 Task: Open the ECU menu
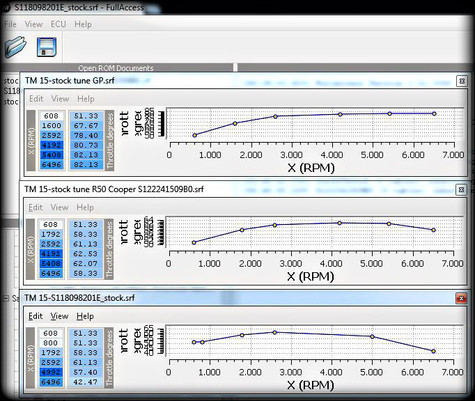[58, 24]
